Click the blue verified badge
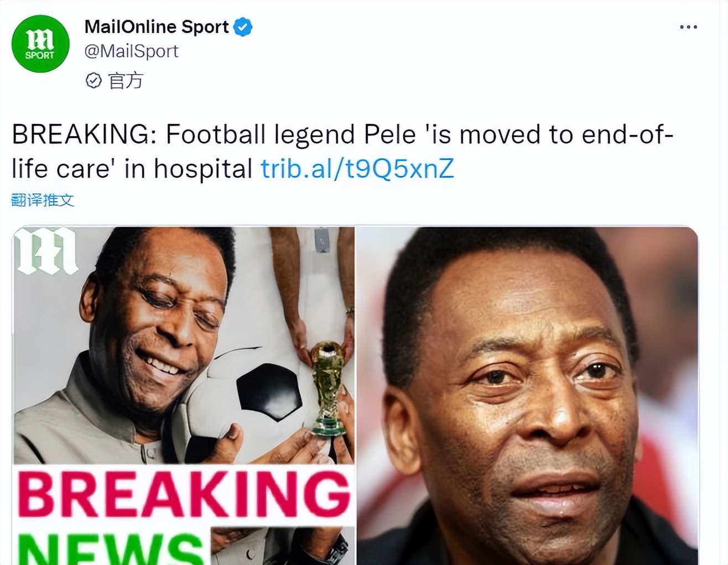This screenshot has width=728, height=565. coord(243,27)
